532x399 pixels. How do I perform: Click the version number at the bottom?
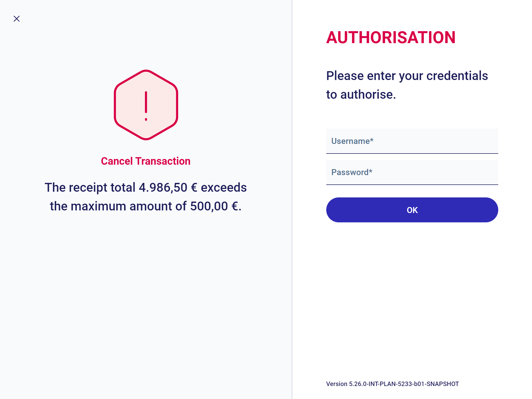pos(392,384)
